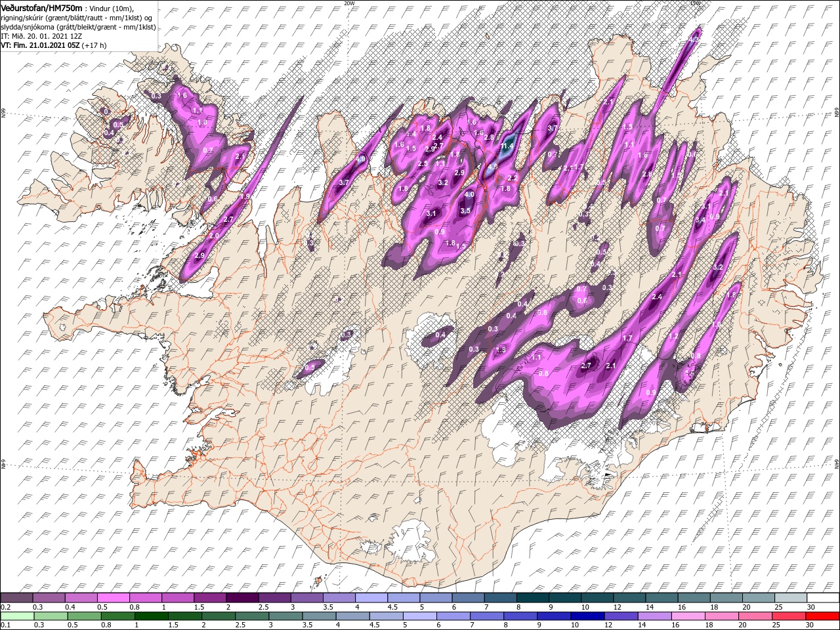Click the 11.4 precipitation value on the map
840x630 pixels.
[x=507, y=146]
